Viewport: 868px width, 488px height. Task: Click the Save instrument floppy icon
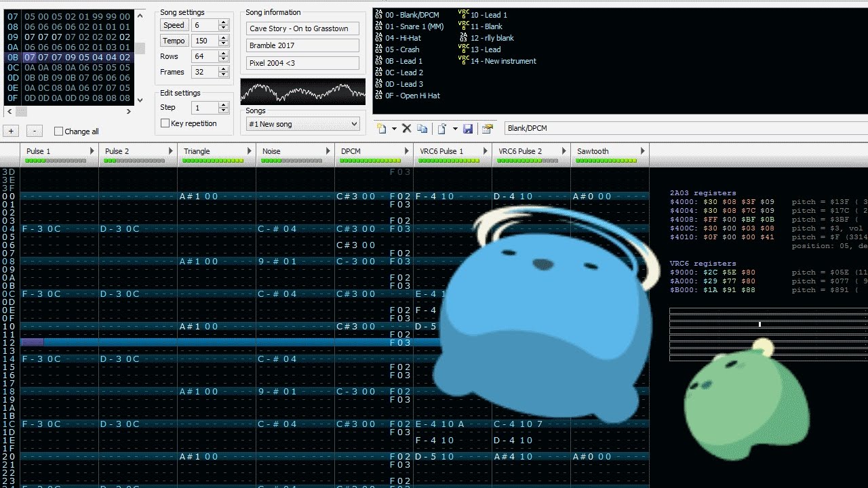pyautogui.click(x=468, y=128)
